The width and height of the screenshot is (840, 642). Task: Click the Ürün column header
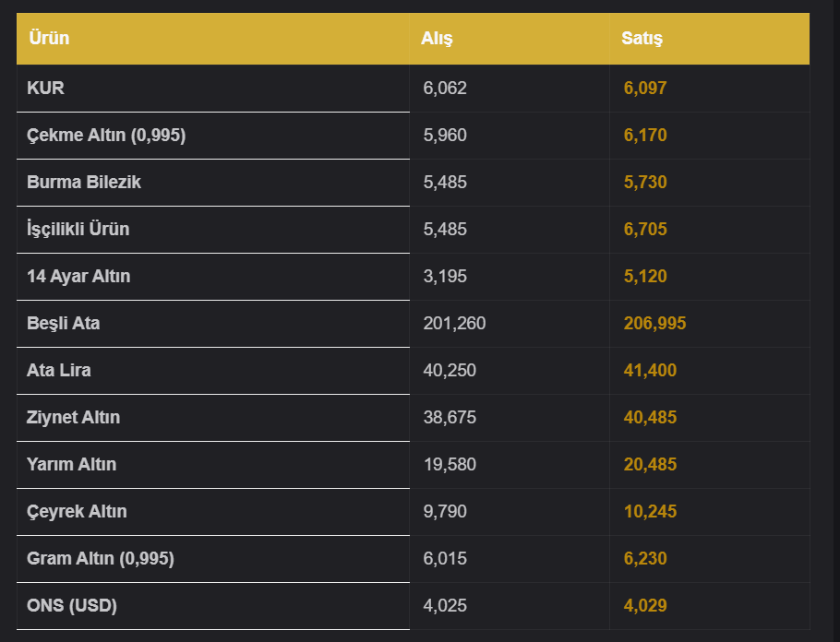[x=49, y=38]
